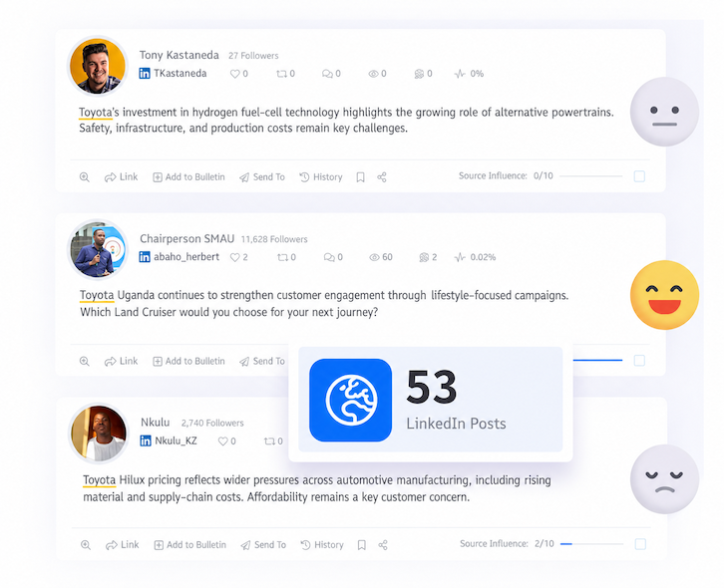Click the views eye icon in Tony Kastaneda's post
The height and width of the screenshot is (588, 724).
[x=373, y=74]
